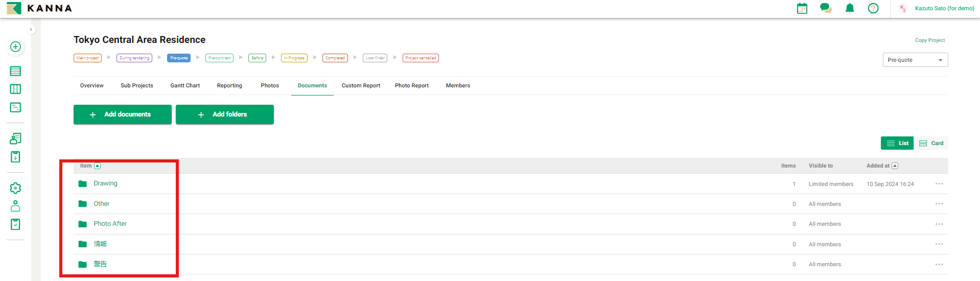Image resolution: width=980 pixels, height=281 pixels.
Task: Sort by Item column arrow
Action: tap(98, 166)
